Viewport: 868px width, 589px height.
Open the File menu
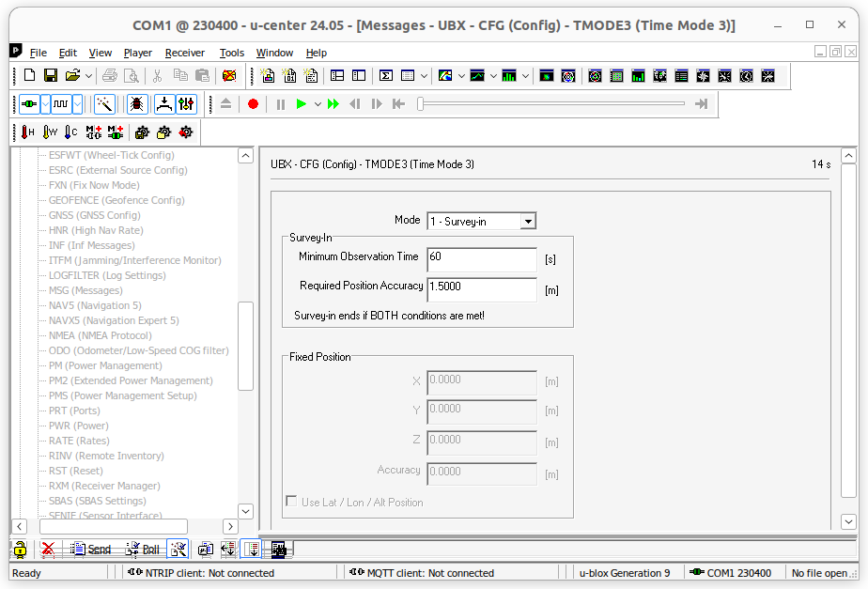click(39, 53)
